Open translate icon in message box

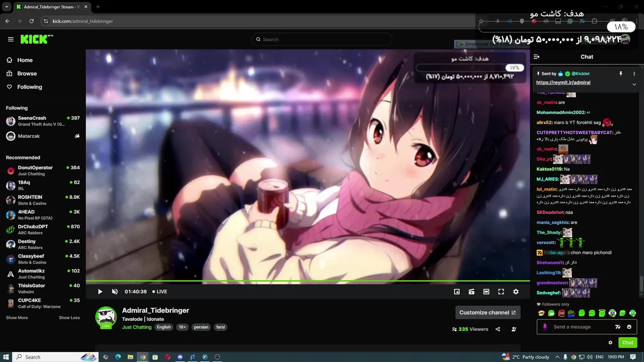(618, 327)
